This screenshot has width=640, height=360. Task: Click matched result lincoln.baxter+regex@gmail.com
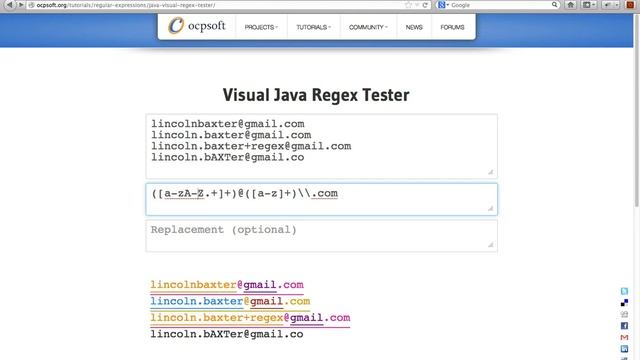250,318
